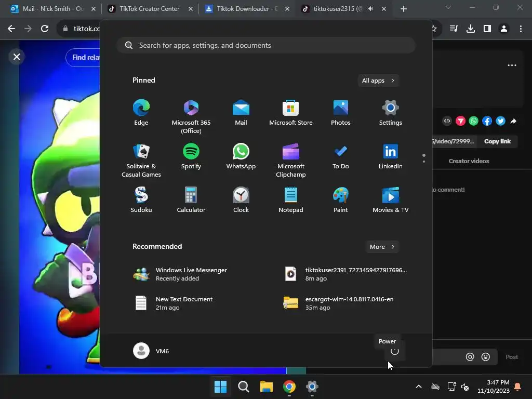Viewport: 532px width, 399px height.
Task: Open Chrome three-dot menu
Action: (x=521, y=29)
